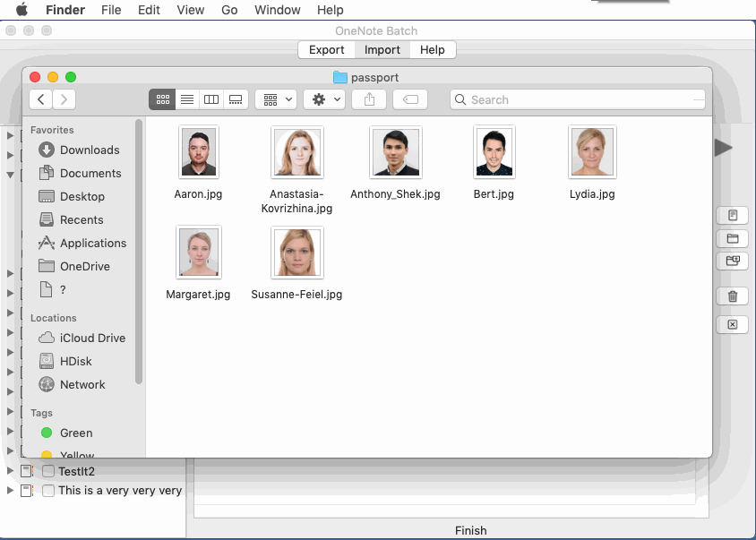Screen dimensions: 756x540
Task: Click the Finder sidebar scrollbar
Action: click(x=139, y=252)
